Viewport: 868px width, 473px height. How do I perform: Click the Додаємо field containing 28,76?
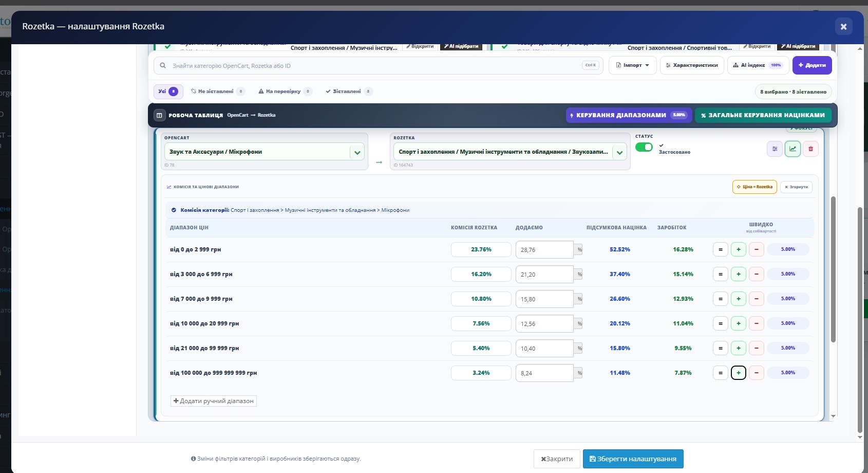544,249
